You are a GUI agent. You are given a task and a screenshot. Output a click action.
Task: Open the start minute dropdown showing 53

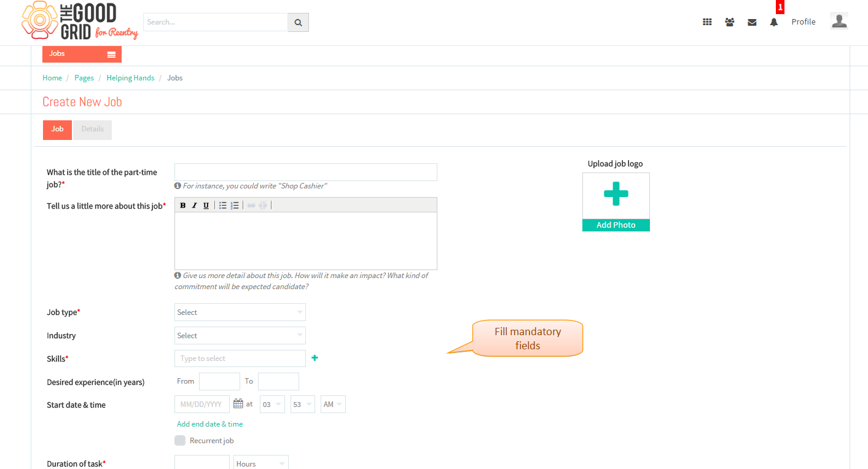coord(303,404)
